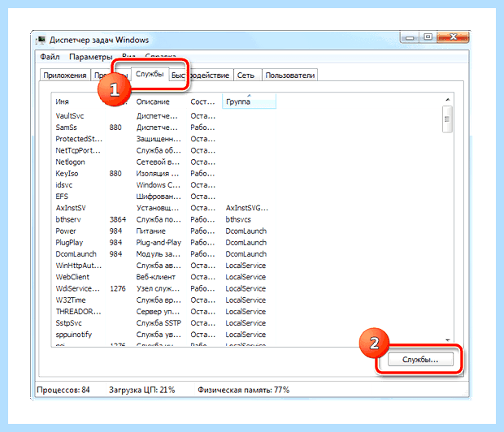The height and width of the screenshot is (432, 504).
Task: Open the Параметры menu
Action: coord(91,57)
